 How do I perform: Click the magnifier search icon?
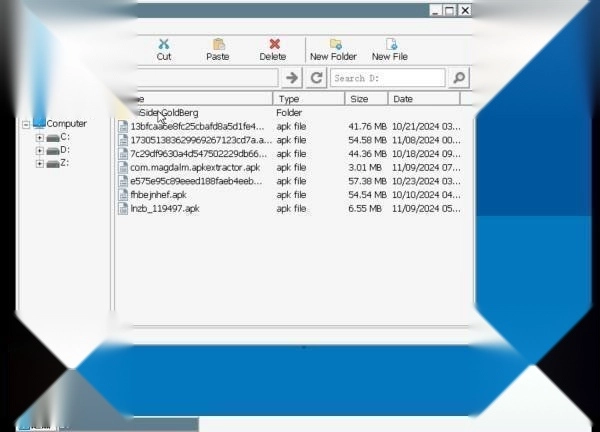[x=458, y=78]
